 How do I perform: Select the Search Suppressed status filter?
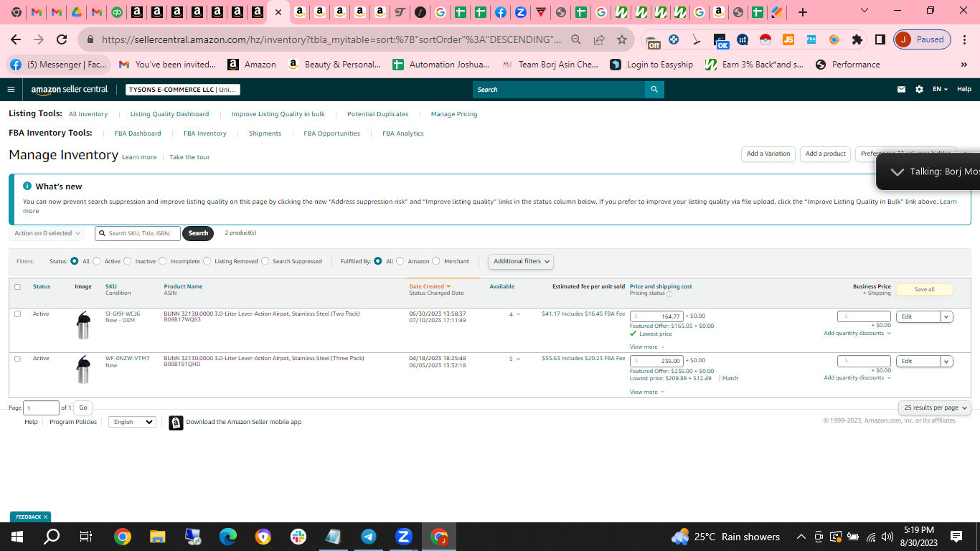point(265,261)
